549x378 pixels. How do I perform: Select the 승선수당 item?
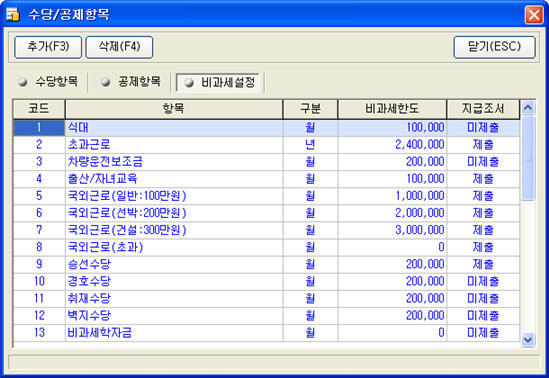click(x=174, y=264)
